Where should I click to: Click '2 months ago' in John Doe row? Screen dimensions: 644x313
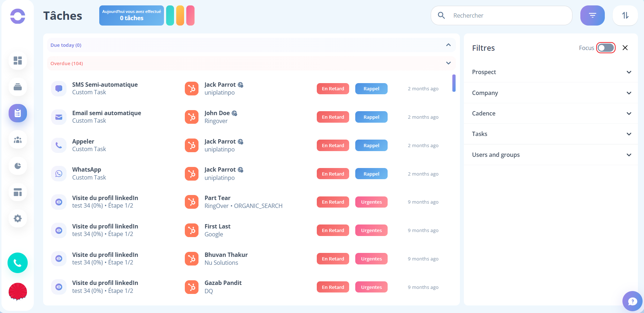coord(423,117)
